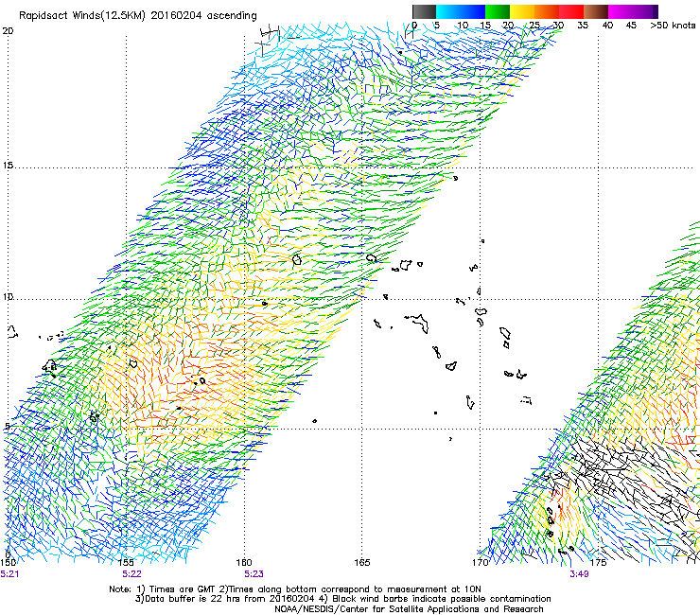Click the longitude label '165'

(x=361, y=563)
